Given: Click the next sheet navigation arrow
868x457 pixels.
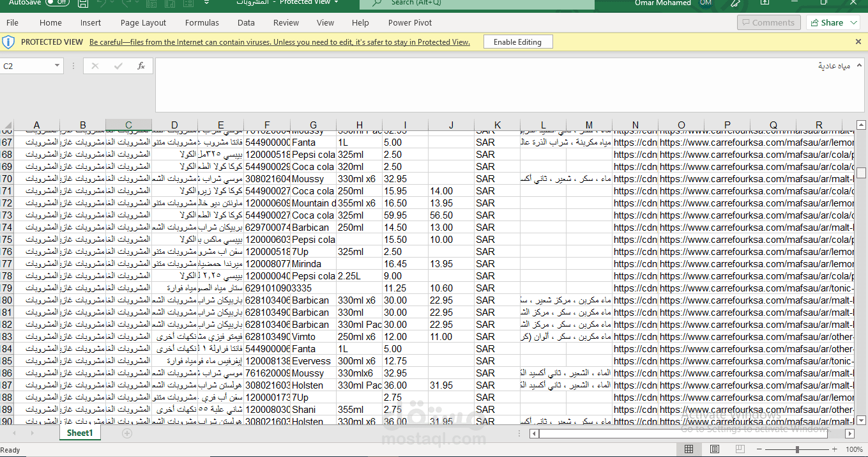Looking at the screenshot, I should coord(32,433).
